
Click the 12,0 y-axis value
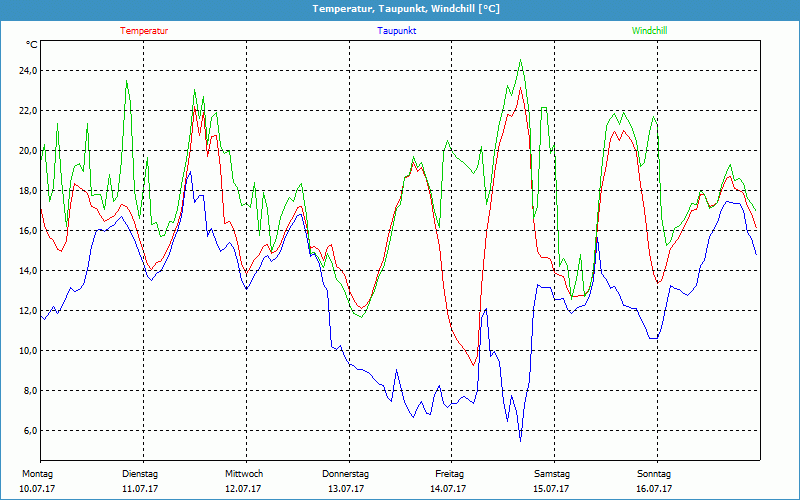[28, 310]
